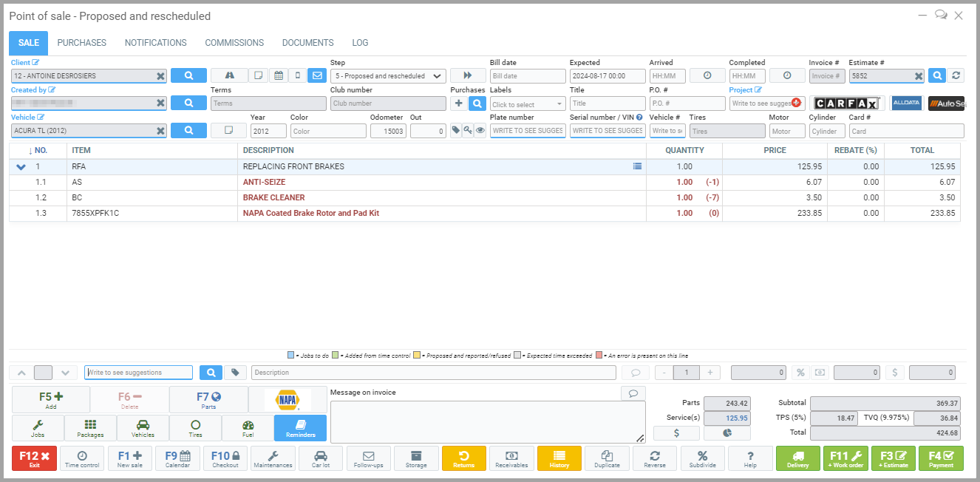Image resolution: width=980 pixels, height=482 pixels.
Task: Click the ALLDATA logo button
Action: click(906, 103)
